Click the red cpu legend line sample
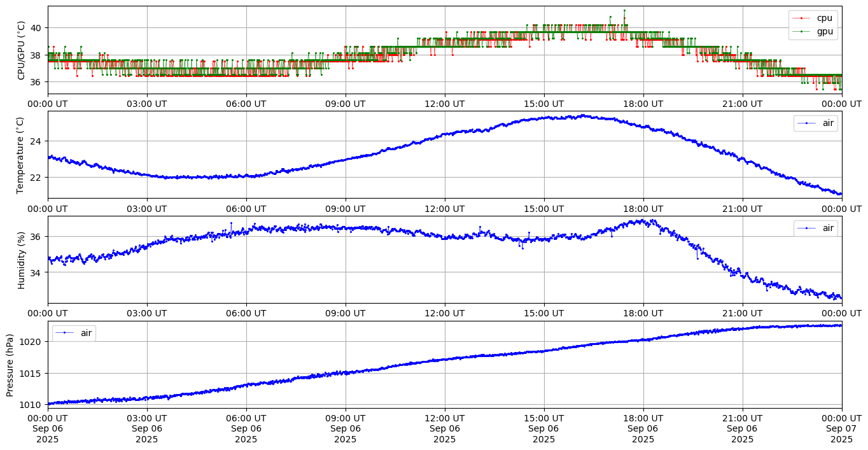The width and height of the screenshot is (868, 450). tap(802, 18)
